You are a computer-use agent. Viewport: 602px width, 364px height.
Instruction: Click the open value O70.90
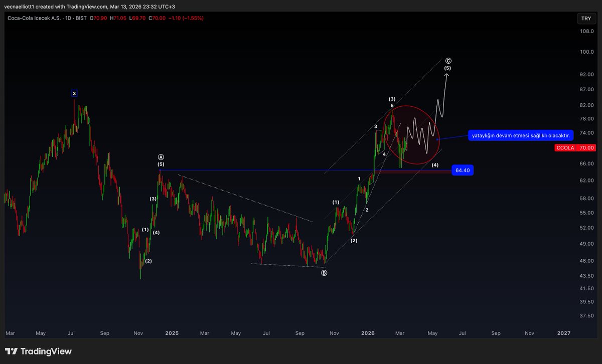click(x=99, y=18)
